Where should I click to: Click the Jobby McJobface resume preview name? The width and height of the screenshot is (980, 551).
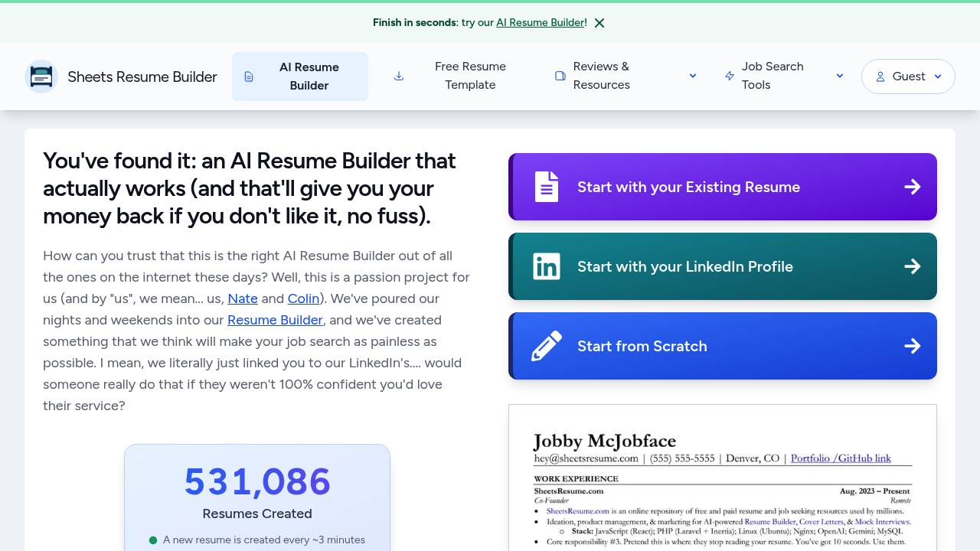point(605,441)
